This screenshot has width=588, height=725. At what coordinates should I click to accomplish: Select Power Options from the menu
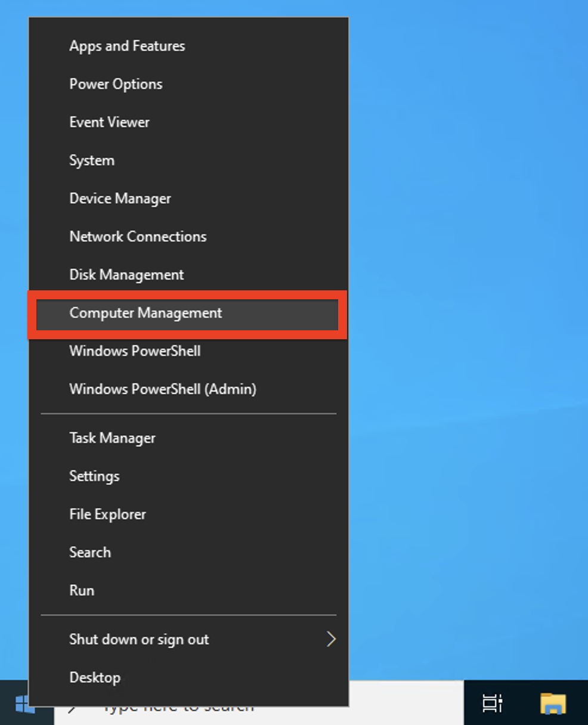(x=188, y=84)
